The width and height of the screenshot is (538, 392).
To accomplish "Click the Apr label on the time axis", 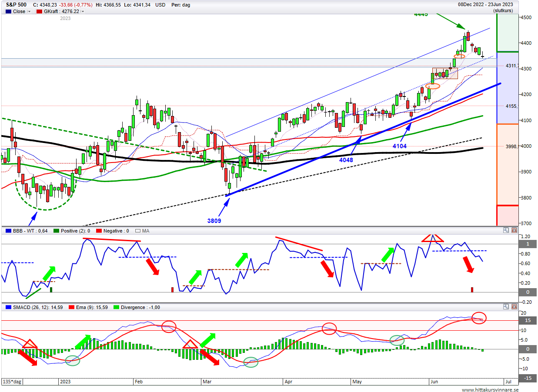I will [x=288, y=382].
